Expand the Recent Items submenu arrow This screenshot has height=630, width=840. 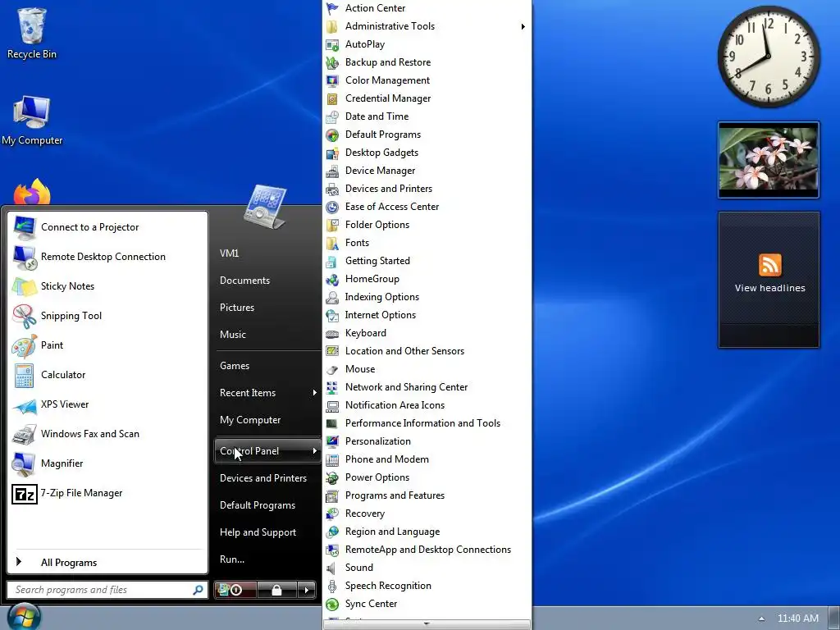[x=314, y=393]
